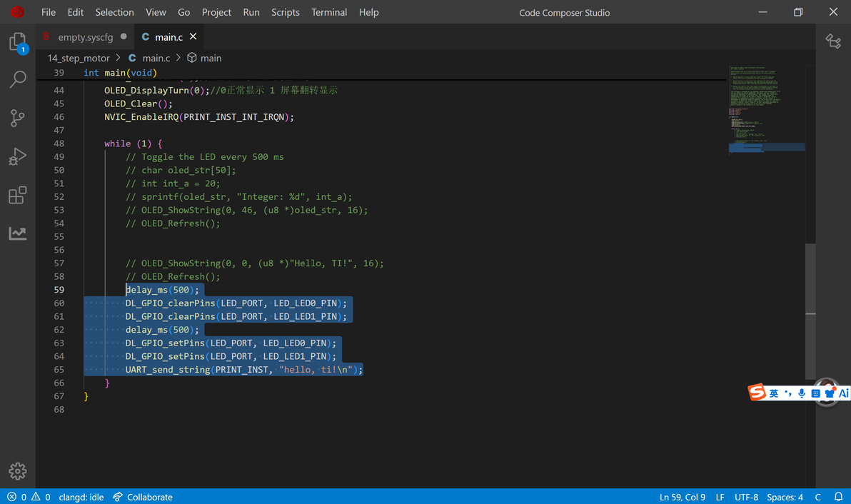Click the top-right sidebar toggle icon
The height and width of the screenshot is (504, 851).
tap(833, 41)
